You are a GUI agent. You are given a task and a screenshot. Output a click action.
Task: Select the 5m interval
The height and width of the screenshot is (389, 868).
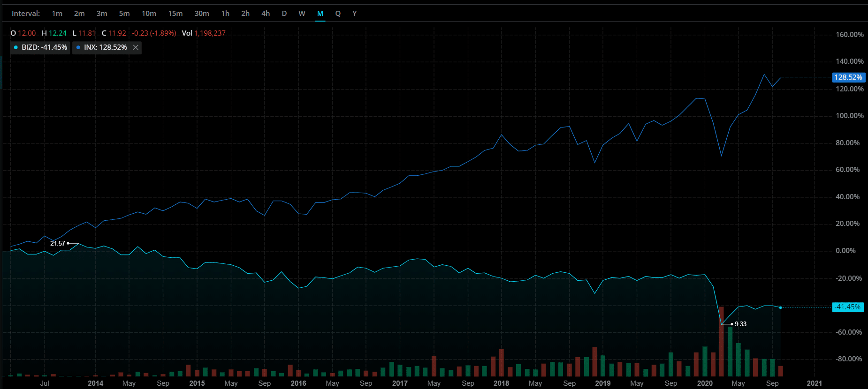click(x=124, y=14)
